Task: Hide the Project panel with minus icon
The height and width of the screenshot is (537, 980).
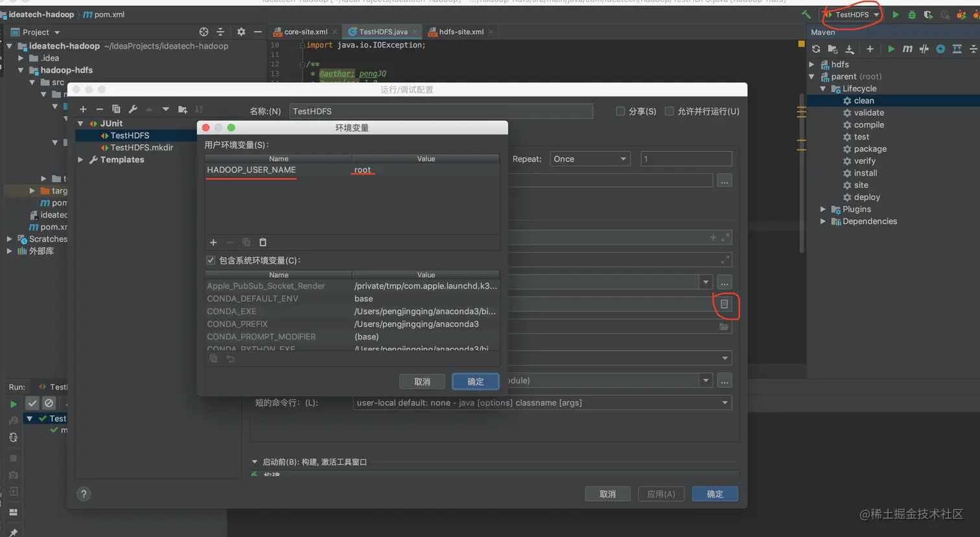Action: tap(258, 32)
